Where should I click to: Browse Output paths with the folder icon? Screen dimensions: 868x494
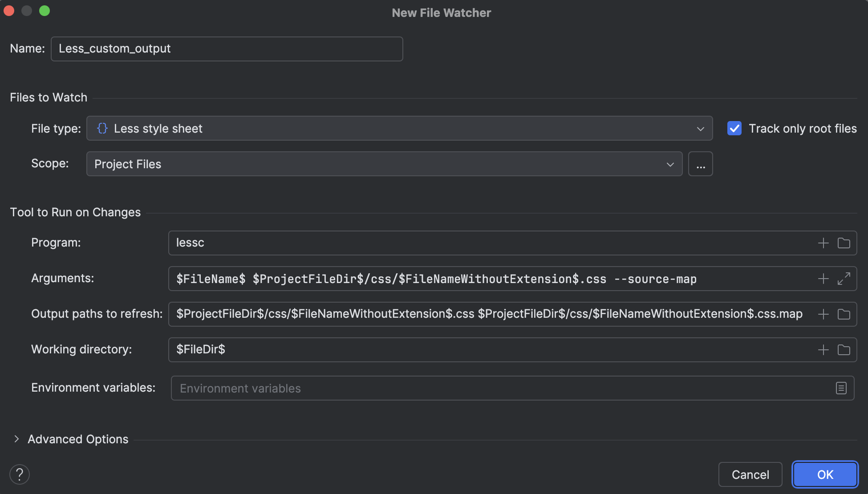pos(844,314)
